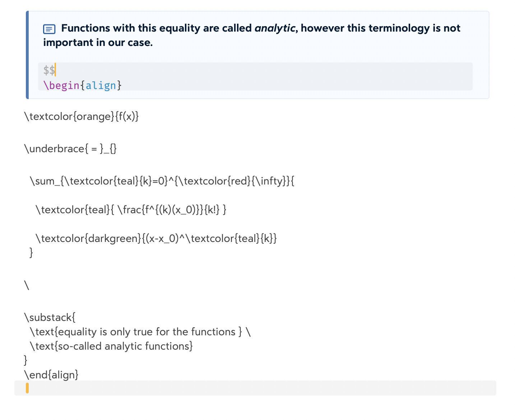Click the callout note icon before "Functions"

pyautogui.click(x=49, y=29)
